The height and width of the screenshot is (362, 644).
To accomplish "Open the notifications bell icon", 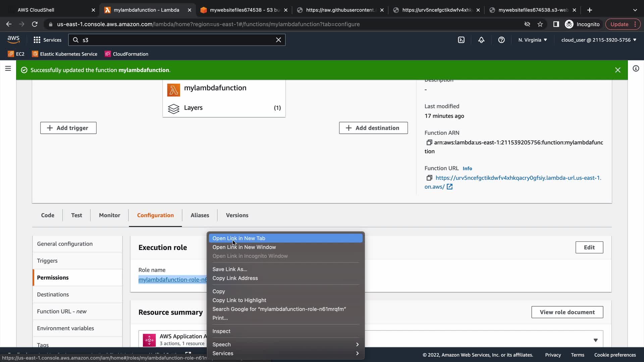I will (481, 40).
